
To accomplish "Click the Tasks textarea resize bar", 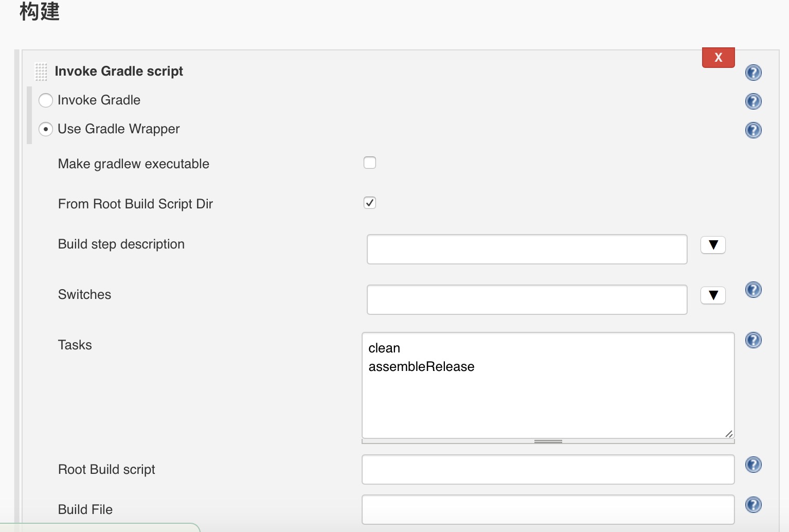I will pyautogui.click(x=548, y=441).
